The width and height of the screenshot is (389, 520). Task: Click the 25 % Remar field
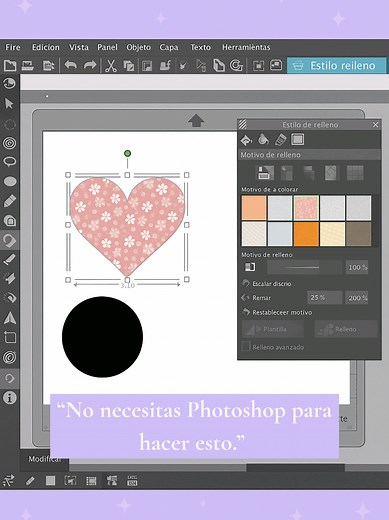pyautogui.click(x=324, y=297)
